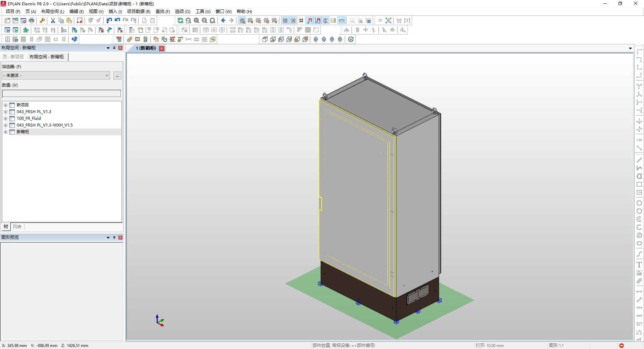Click the parts selection shopping cart icon
The height and width of the screenshot is (349, 644).
399,20
